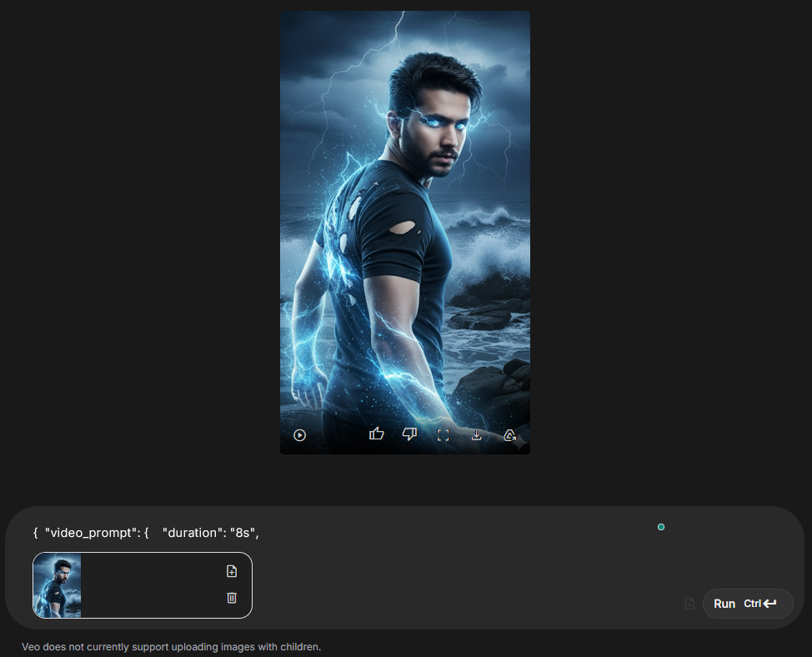Expand the video to fullscreen view

click(443, 434)
